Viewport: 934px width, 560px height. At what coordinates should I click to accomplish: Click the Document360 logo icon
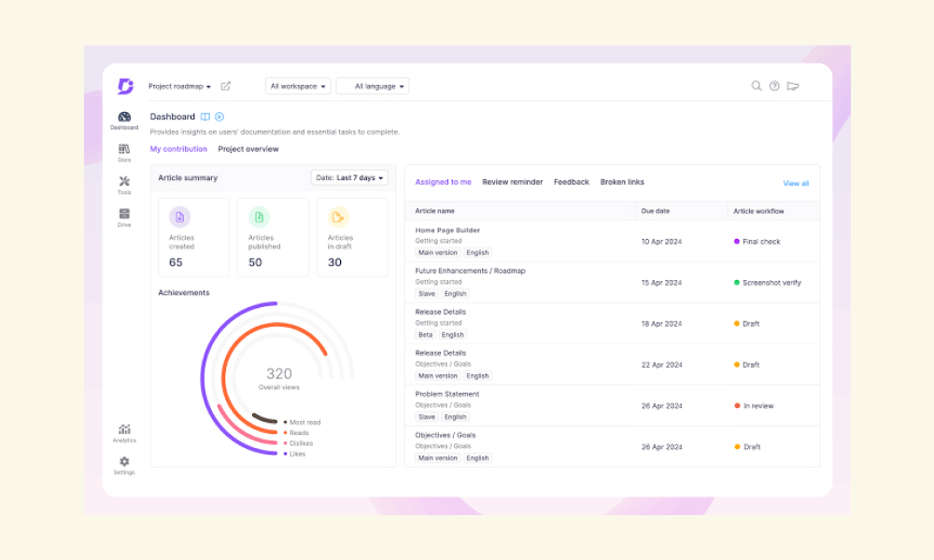coord(125,86)
